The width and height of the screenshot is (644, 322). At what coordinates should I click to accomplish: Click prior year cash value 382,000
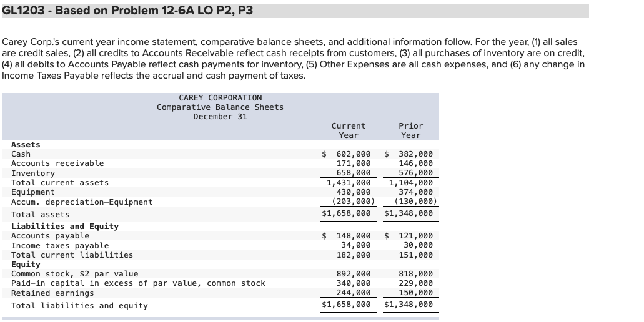(415, 154)
